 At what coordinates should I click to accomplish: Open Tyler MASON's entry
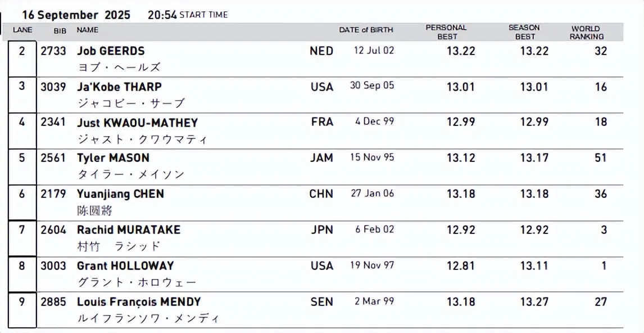coord(113,158)
